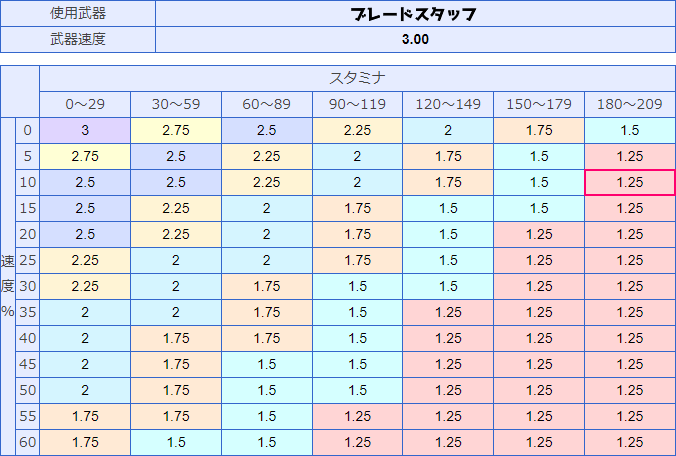Click the speed 35 row header
676x456 pixels.
(x=28, y=312)
